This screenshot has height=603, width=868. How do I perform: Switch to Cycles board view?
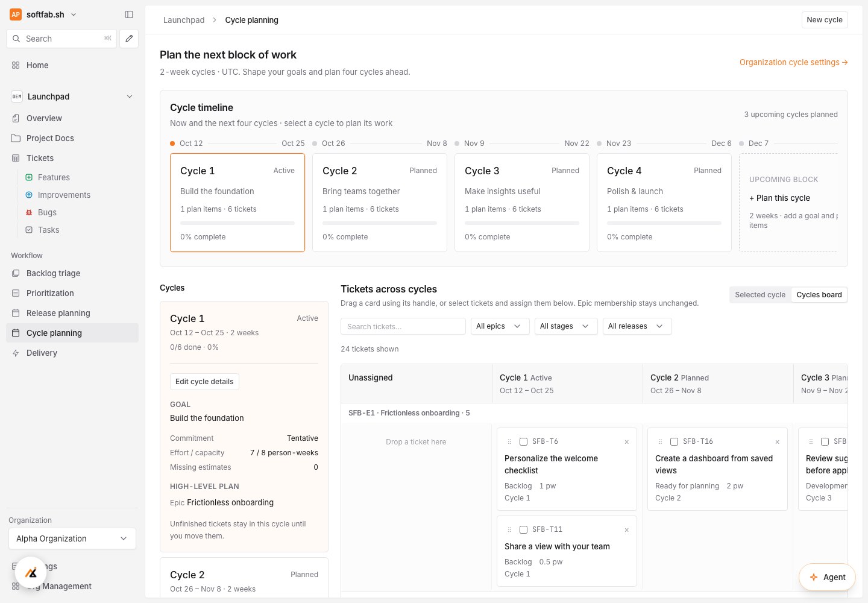[819, 295]
